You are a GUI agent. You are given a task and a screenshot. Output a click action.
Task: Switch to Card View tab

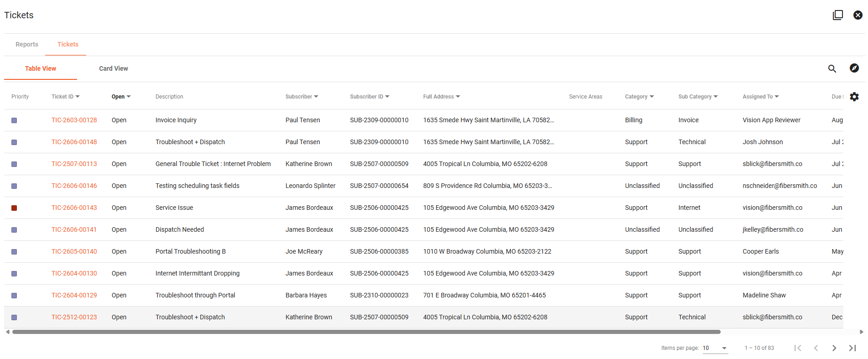[x=114, y=68]
